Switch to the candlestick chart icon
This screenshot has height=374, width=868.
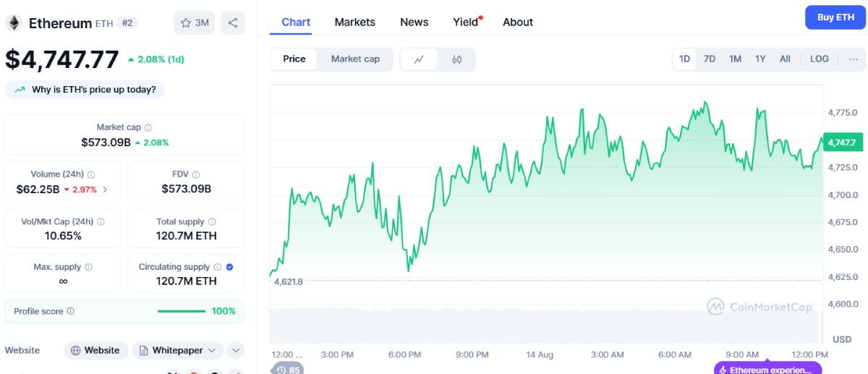[456, 59]
